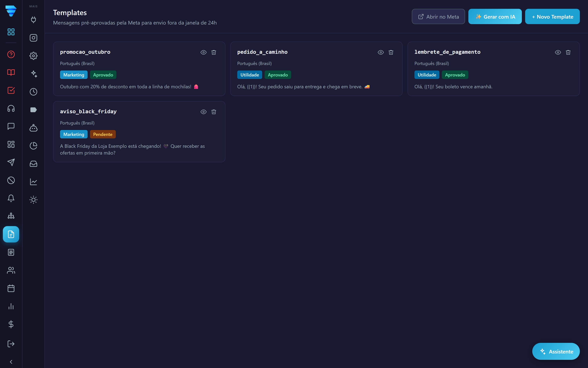Open the bell notifications icon

coord(11,198)
